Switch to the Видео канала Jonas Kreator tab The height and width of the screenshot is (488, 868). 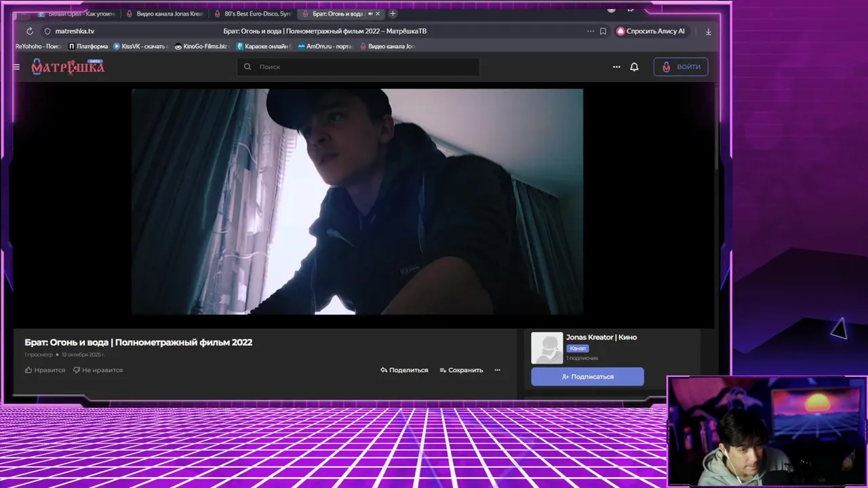point(165,14)
